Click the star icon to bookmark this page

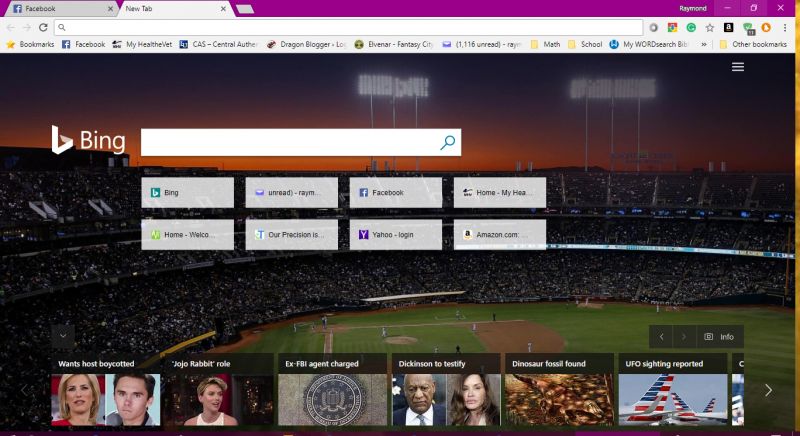[710, 28]
